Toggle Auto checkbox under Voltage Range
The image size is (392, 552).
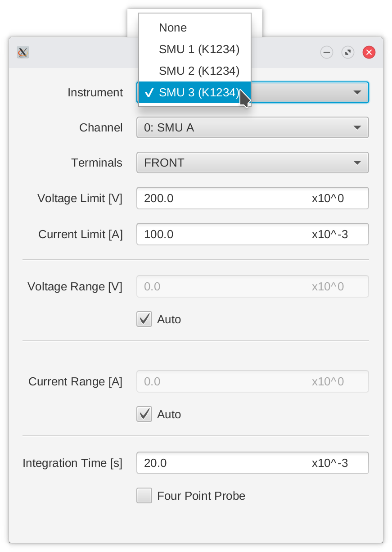coord(144,319)
